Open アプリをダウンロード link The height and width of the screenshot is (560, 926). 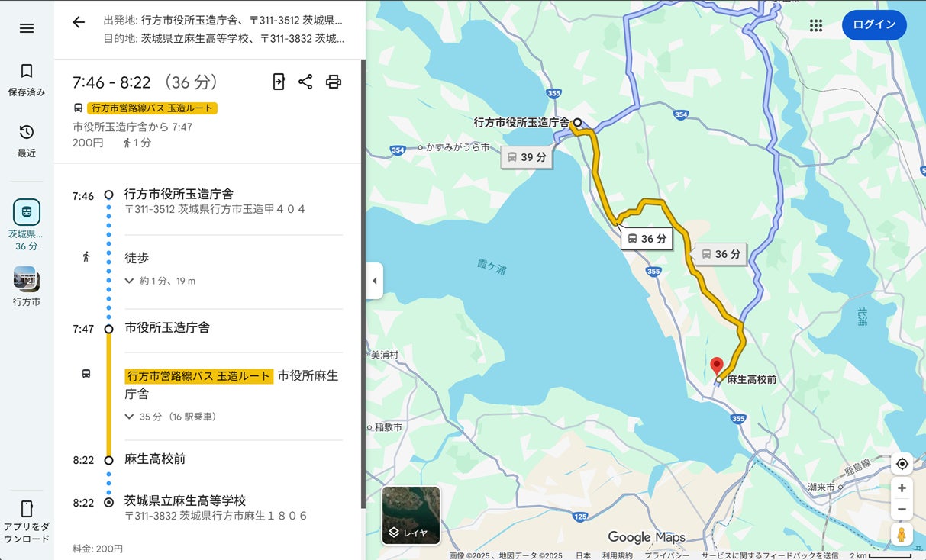pyautogui.click(x=27, y=522)
